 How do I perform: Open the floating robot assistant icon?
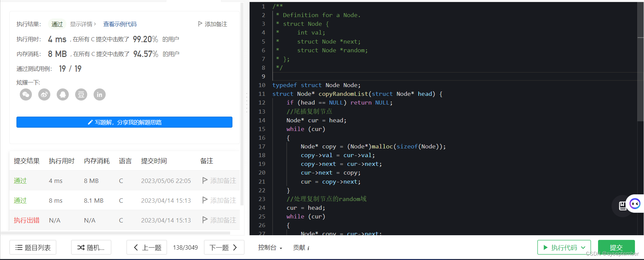pos(635,203)
